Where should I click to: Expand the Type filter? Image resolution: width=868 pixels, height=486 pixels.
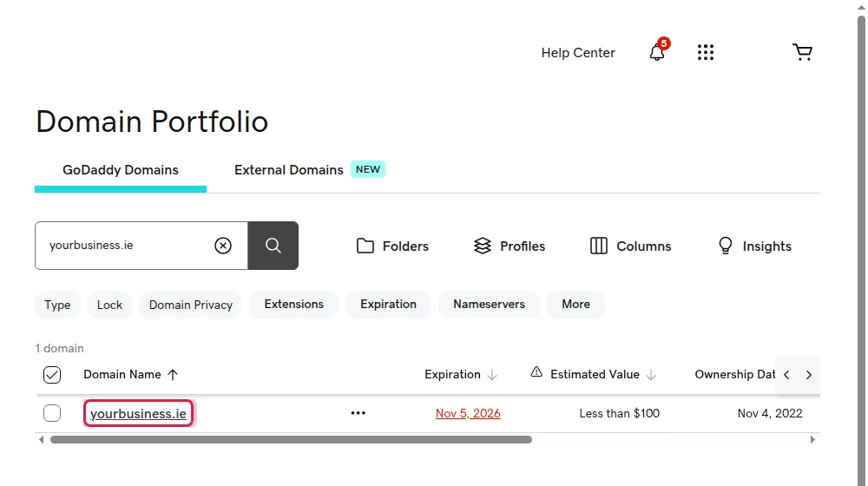click(x=57, y=305)
